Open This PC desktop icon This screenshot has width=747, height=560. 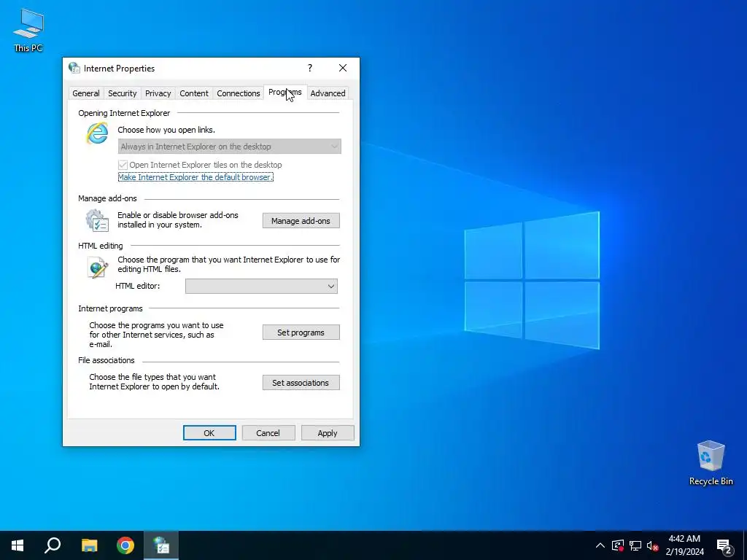click(x=28, y=30)
